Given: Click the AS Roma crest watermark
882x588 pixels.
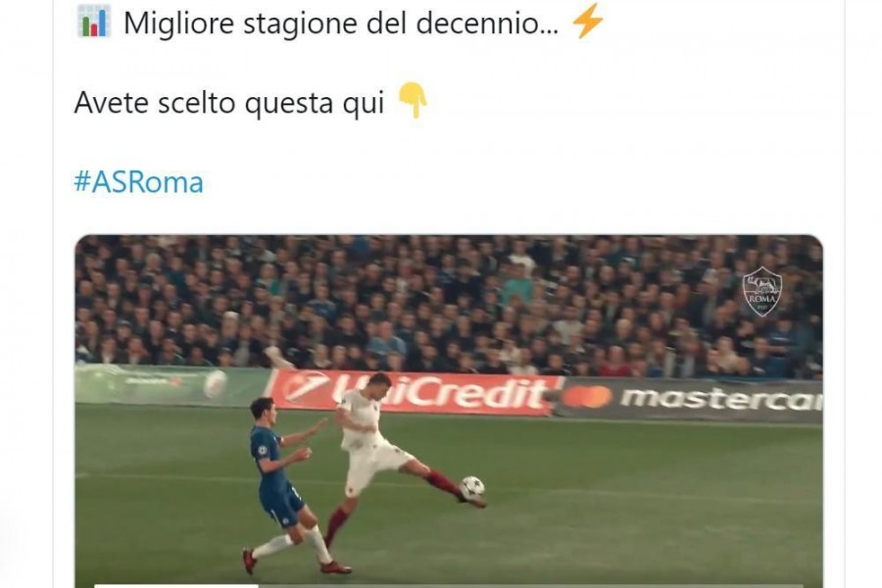Looking at the screenshot, I should (x=761, y=291).
